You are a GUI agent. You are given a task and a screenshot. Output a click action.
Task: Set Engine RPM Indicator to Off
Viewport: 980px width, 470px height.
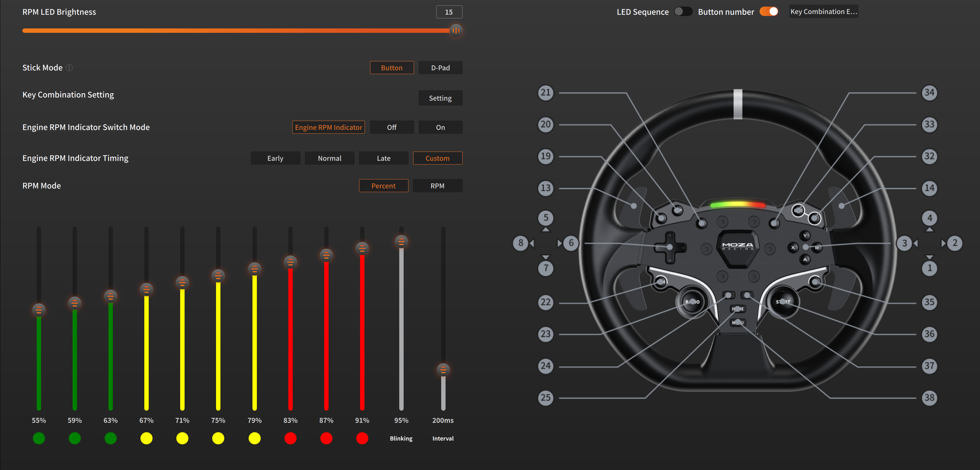click(392, 127)
